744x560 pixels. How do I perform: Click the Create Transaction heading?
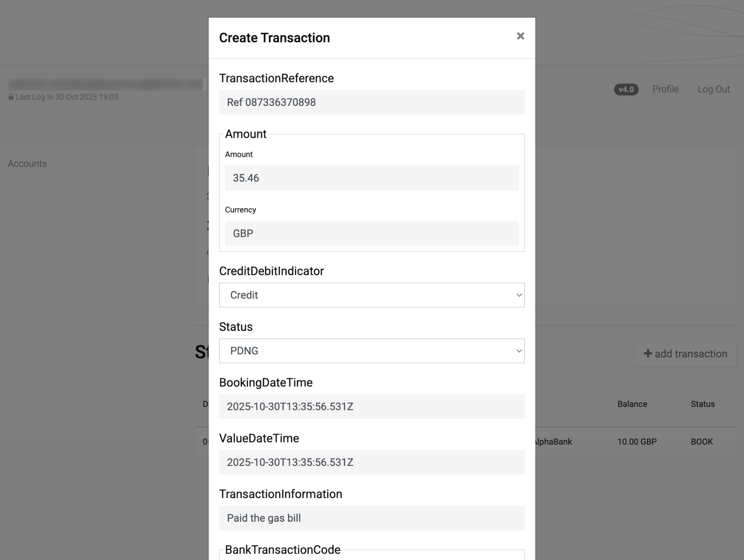275,38
